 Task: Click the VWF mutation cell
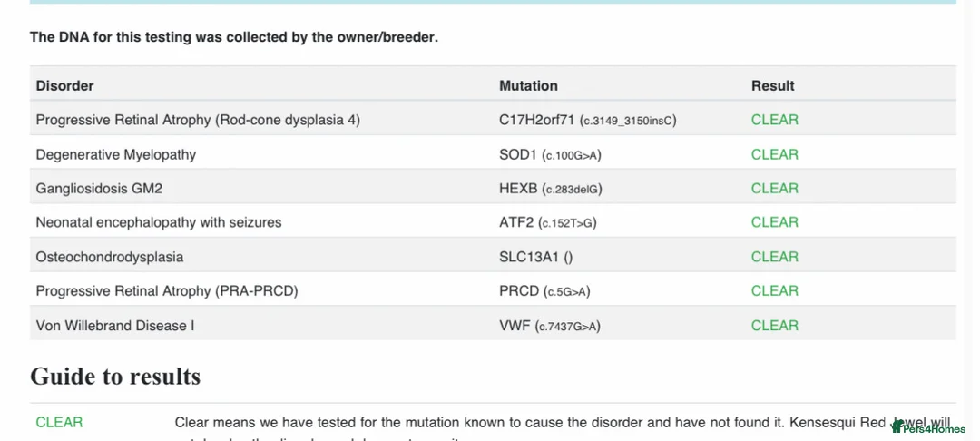pos(549,326)
